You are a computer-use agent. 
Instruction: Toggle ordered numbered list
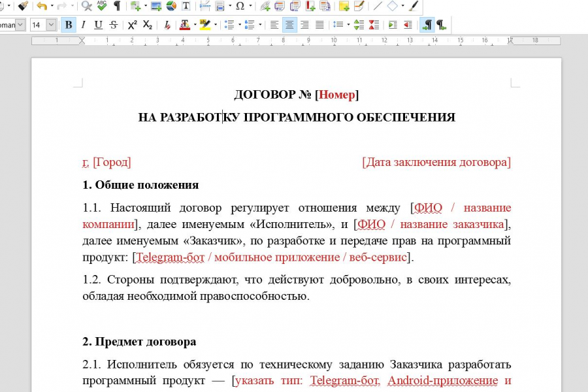coord(250,25)
